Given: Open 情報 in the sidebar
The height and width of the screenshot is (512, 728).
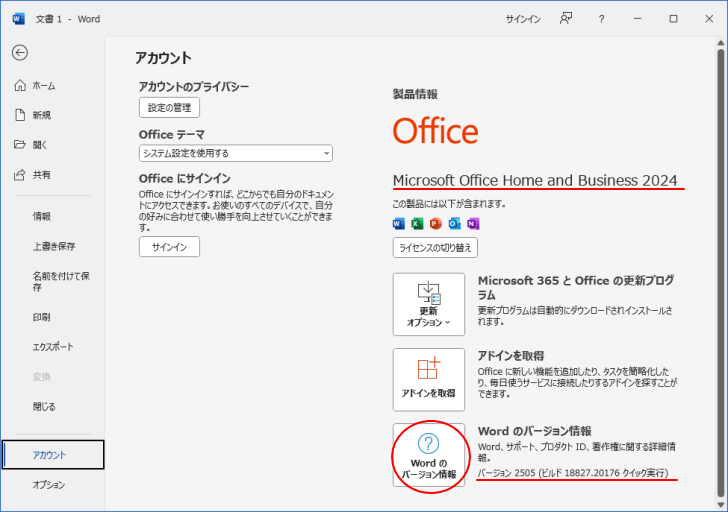Looking at the screenshot, I should pyautogui.click(x=41, y=216).
